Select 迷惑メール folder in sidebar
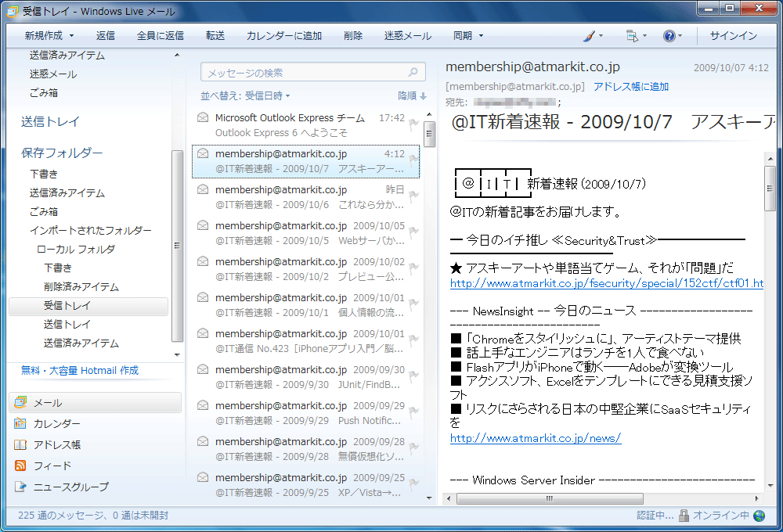The image size is (783, 532). (53, 74)
